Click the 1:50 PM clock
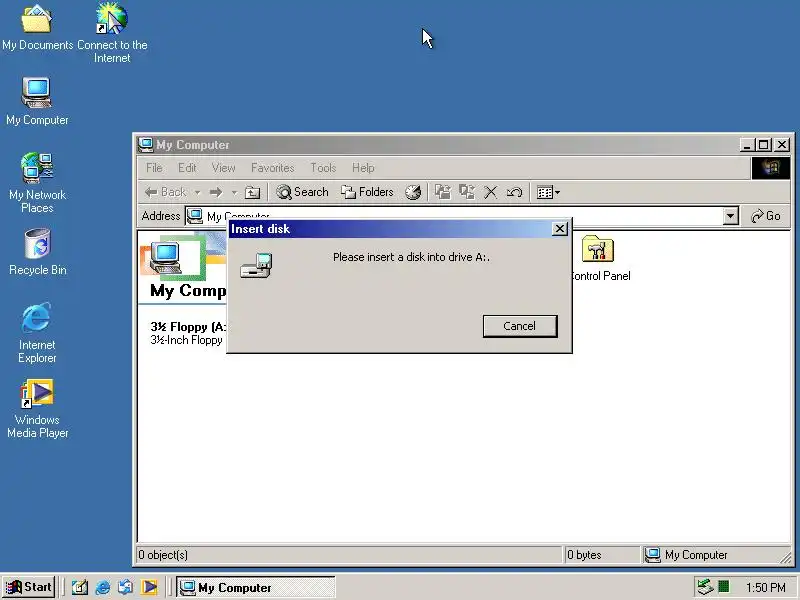Image resolution: width=800 pixels, height=600 pixels. pos(765,588)
